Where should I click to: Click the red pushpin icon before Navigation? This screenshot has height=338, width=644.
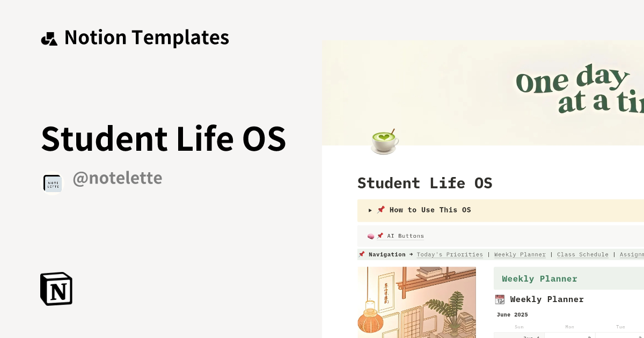point(362,254)
